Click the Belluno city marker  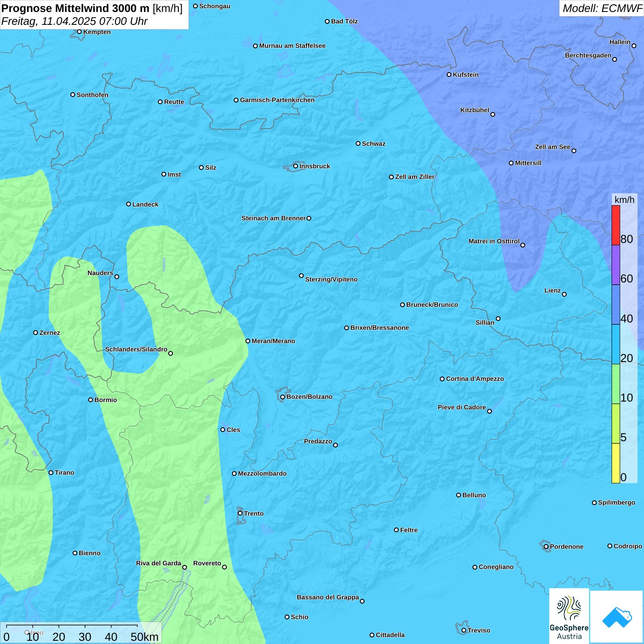(x=459, y=495)
